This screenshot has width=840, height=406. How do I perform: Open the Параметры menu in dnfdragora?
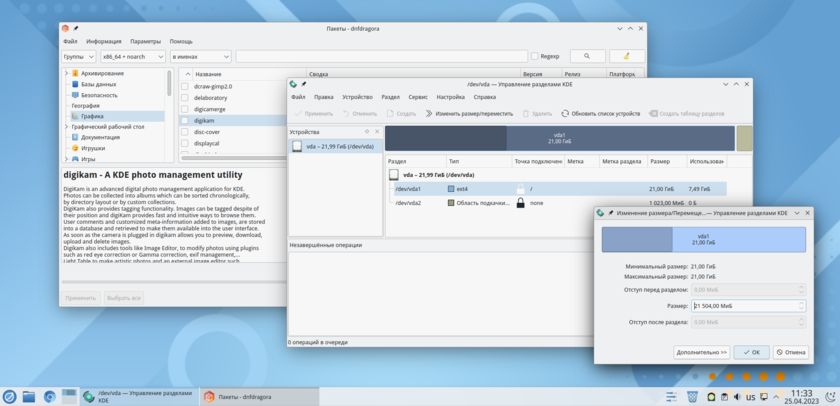[x=145, y=42]
